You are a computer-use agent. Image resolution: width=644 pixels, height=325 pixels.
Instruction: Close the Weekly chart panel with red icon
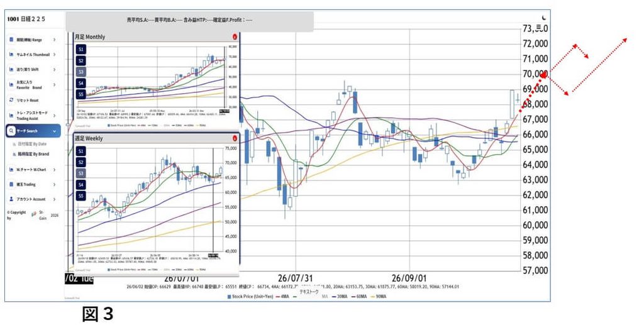(235, 138)
